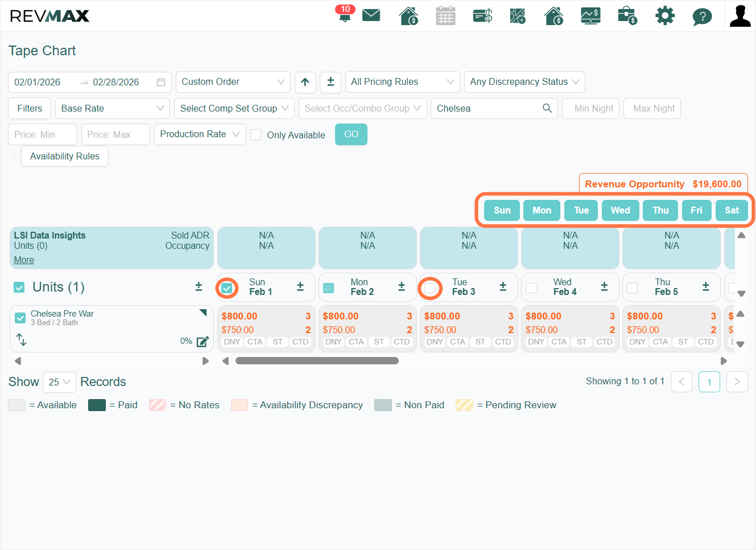Open the Production Rate dropdown
This screenshot has height=550, width=756.
click(200, 134)
